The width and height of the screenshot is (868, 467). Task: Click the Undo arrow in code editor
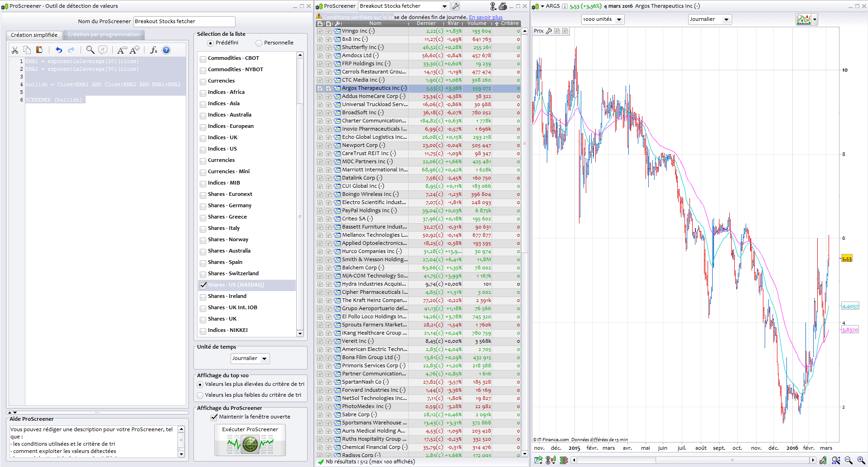point(58,50)
